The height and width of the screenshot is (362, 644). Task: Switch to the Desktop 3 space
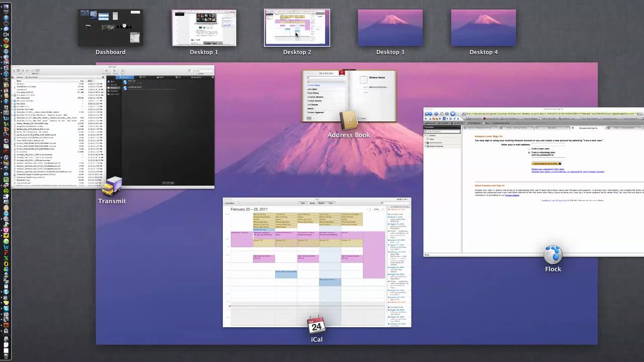point(390,28)
